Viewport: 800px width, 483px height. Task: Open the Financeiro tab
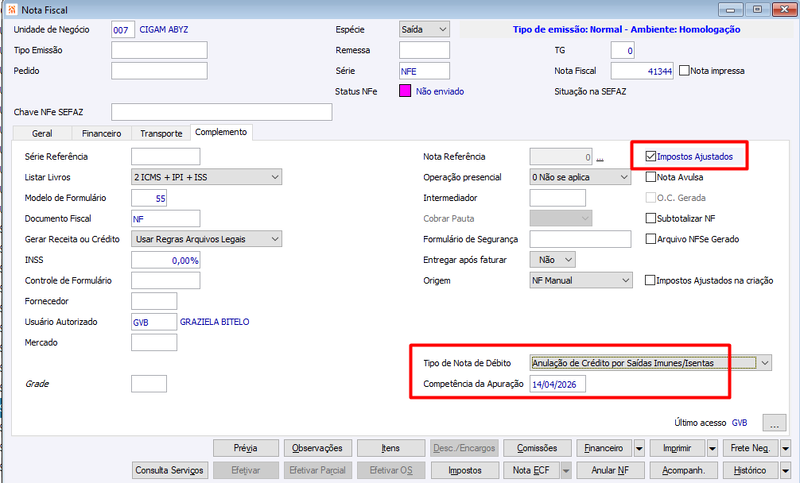pos(102,133)
